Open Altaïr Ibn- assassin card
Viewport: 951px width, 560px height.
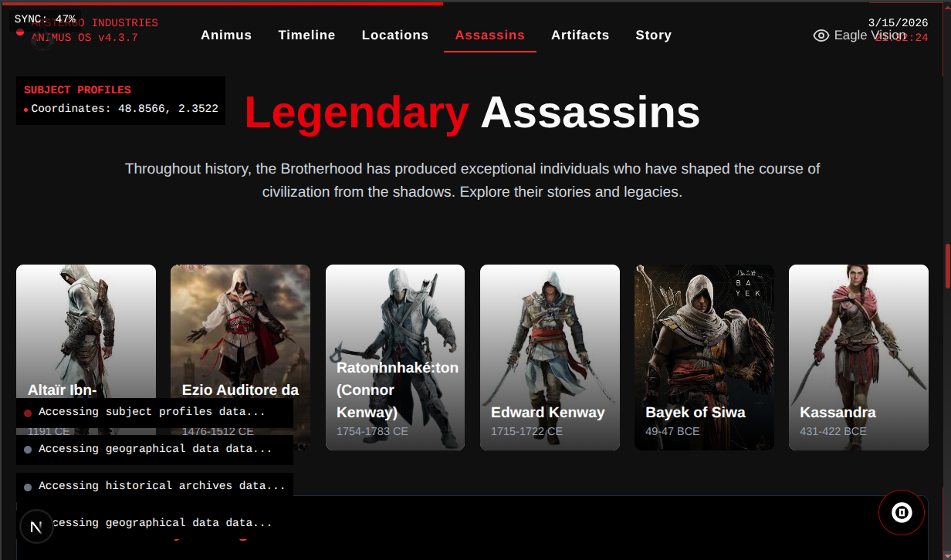tap(86, 357)
